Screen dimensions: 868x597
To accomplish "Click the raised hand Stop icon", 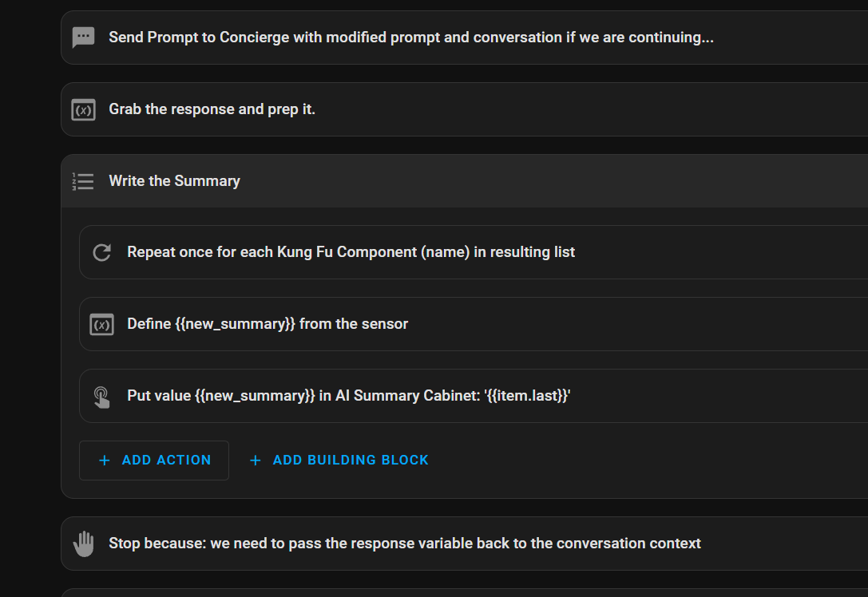I will coord(83,544).
